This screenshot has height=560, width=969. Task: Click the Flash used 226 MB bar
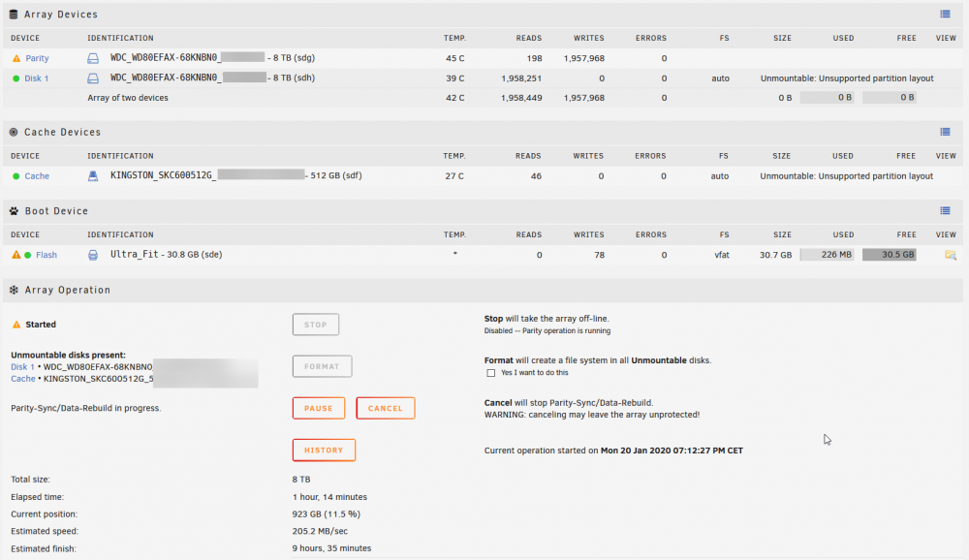point(827,255)
